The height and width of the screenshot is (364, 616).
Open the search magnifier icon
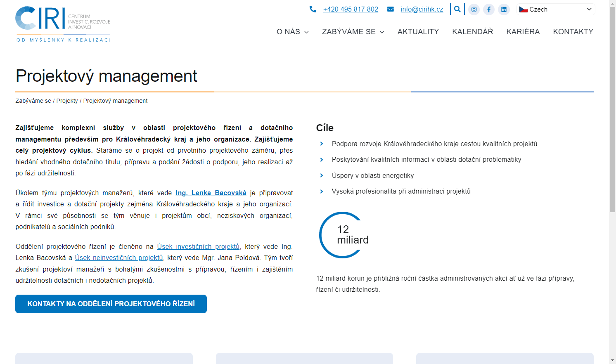457,9
